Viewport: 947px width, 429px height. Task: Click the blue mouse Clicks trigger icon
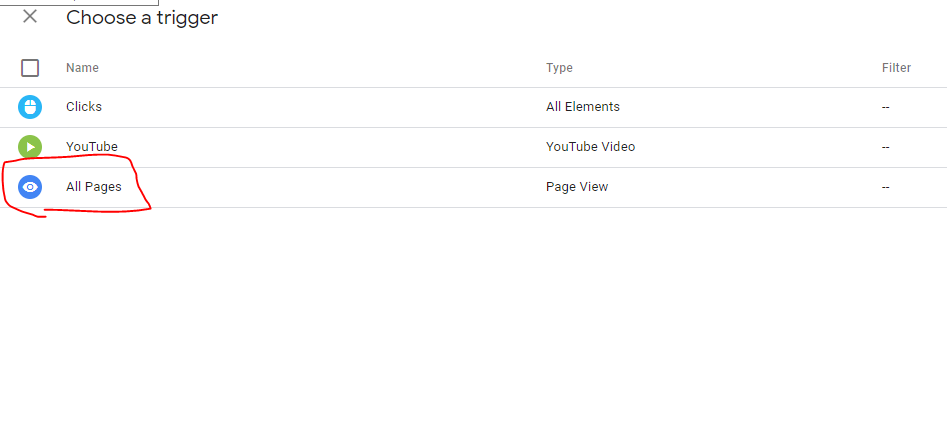(x=30, y=107)
